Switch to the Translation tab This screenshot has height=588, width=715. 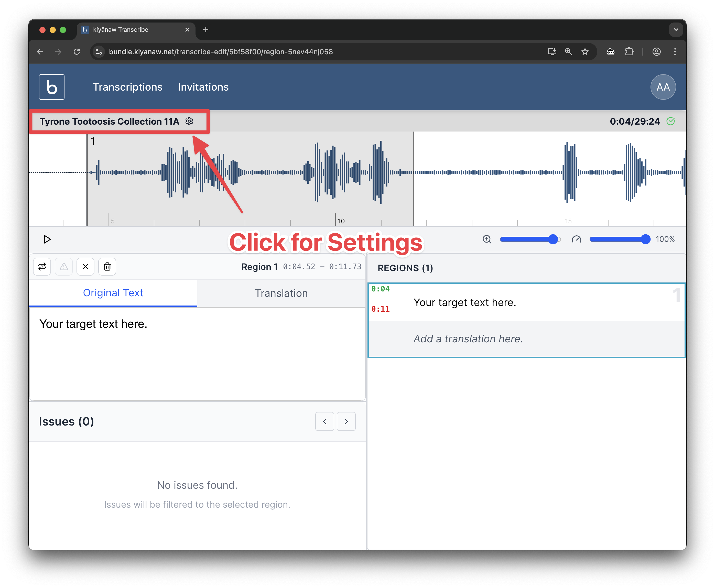pos(281,293)
